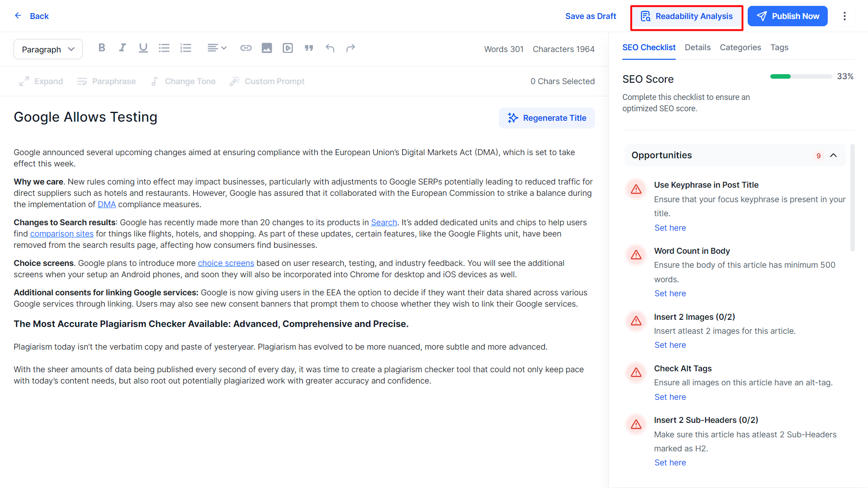
Task: Click the Paraphrase tool
Action: click(106, 81)
